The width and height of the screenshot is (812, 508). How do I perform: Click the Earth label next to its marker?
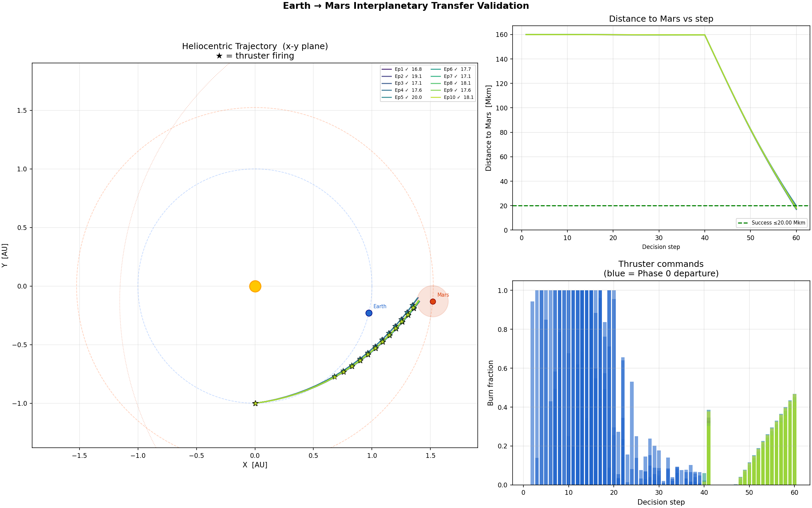(380, 306)
